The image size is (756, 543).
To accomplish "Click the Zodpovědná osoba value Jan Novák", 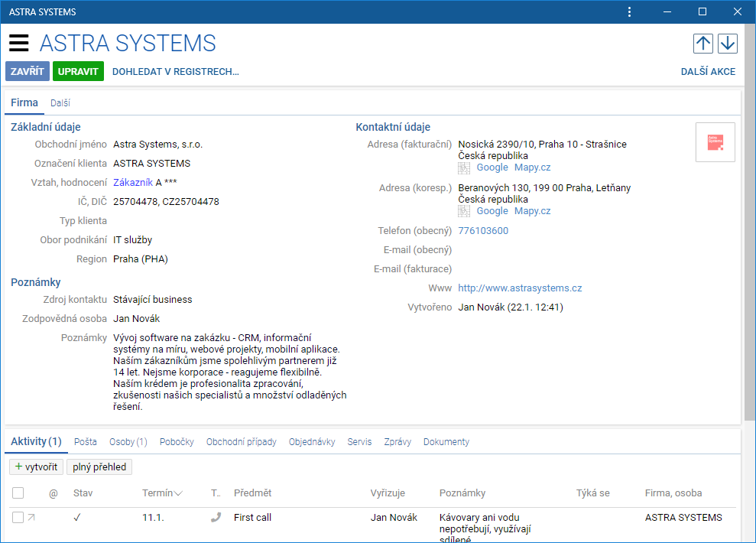I will click(x=136, y=319).
